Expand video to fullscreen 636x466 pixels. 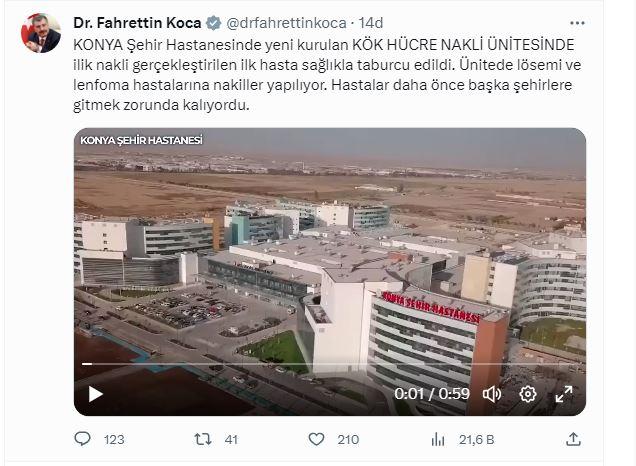[564, 394]
